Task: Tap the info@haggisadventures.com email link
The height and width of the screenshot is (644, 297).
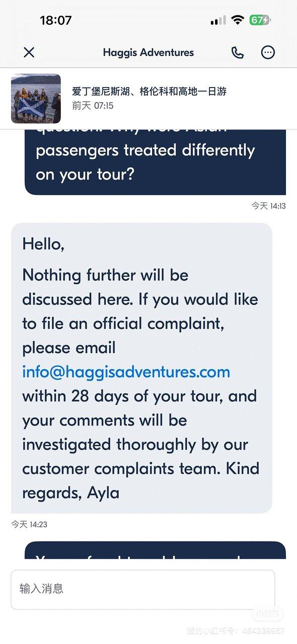Action: tap(126, 372)
